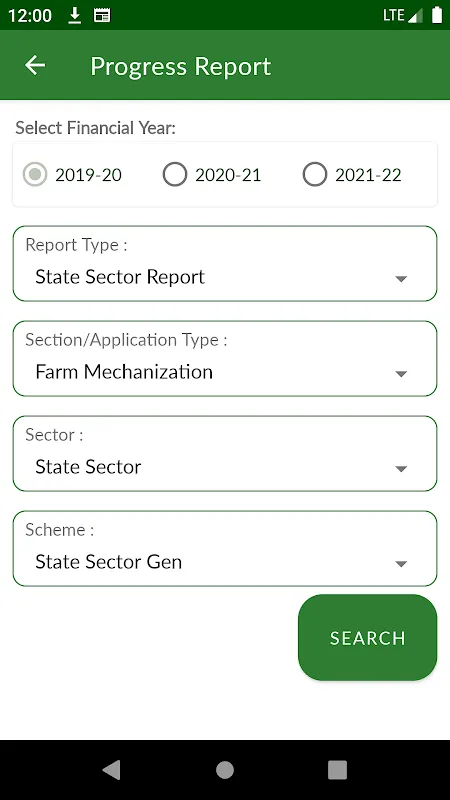Tap the State Sector Gen scheme value
450x800 pixels.
coord(109,562)
